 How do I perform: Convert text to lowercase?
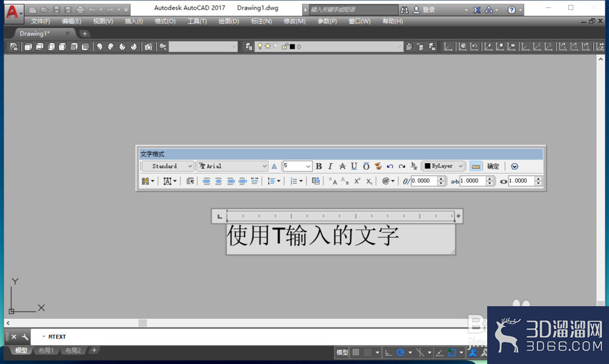click(345, 181)
